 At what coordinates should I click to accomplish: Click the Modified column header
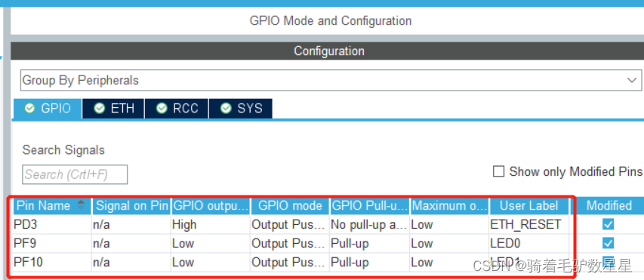click(x=609, y=206)
